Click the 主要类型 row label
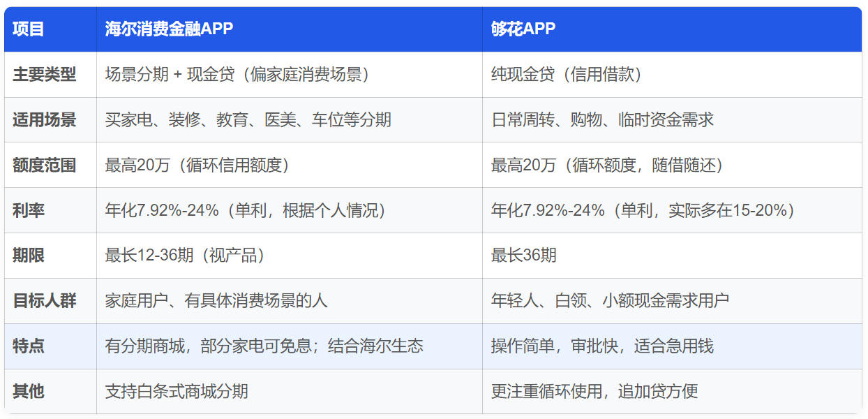 [x=45, y=75]
